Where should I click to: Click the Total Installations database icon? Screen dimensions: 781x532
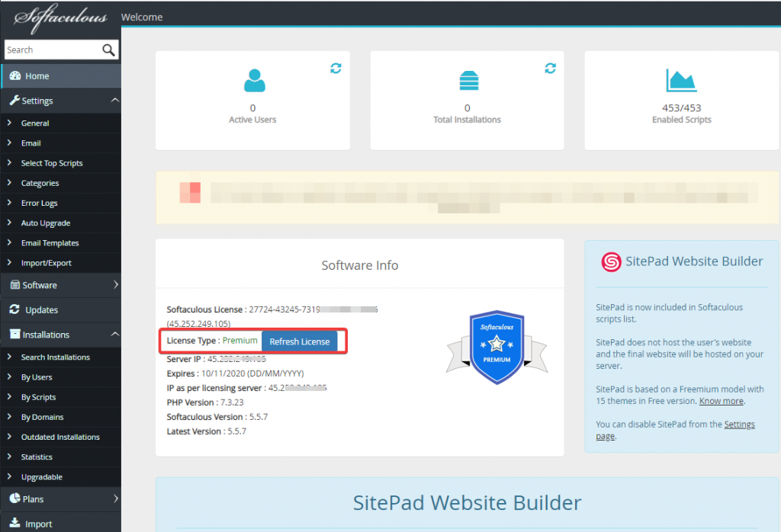point(469,81)
